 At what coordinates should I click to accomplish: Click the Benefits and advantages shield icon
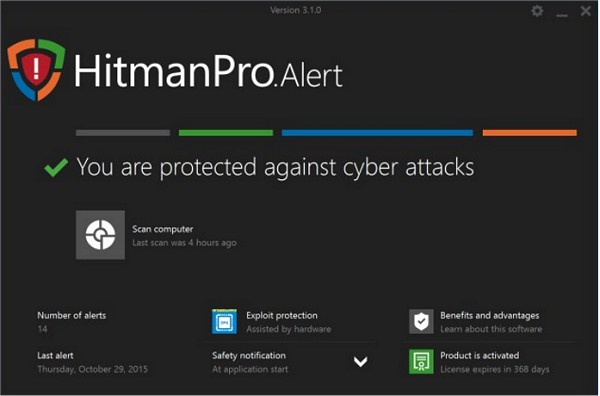[x=421, y=321]
